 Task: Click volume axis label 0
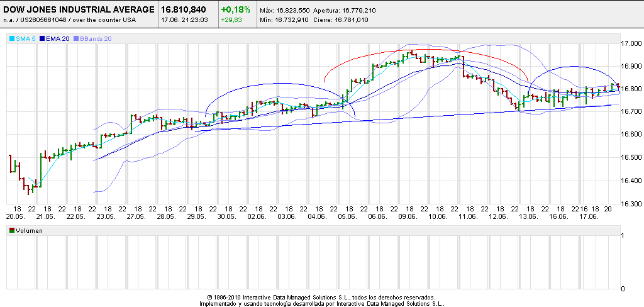click(623, 289)
